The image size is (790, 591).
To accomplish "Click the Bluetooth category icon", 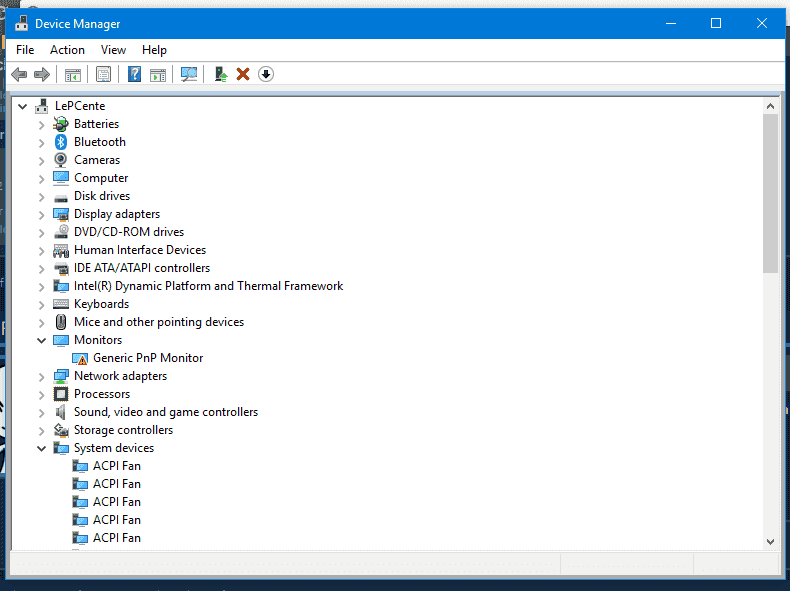I will [61, 142].
